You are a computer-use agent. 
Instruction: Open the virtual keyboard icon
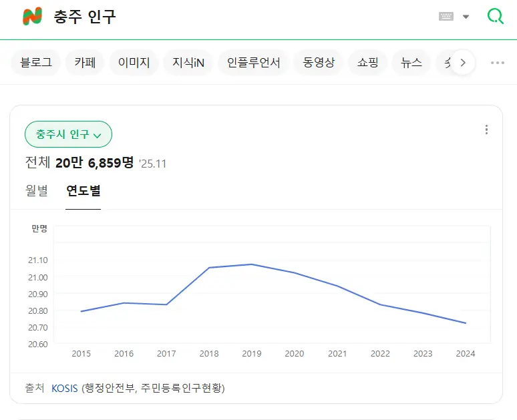(x=446, y=17)
